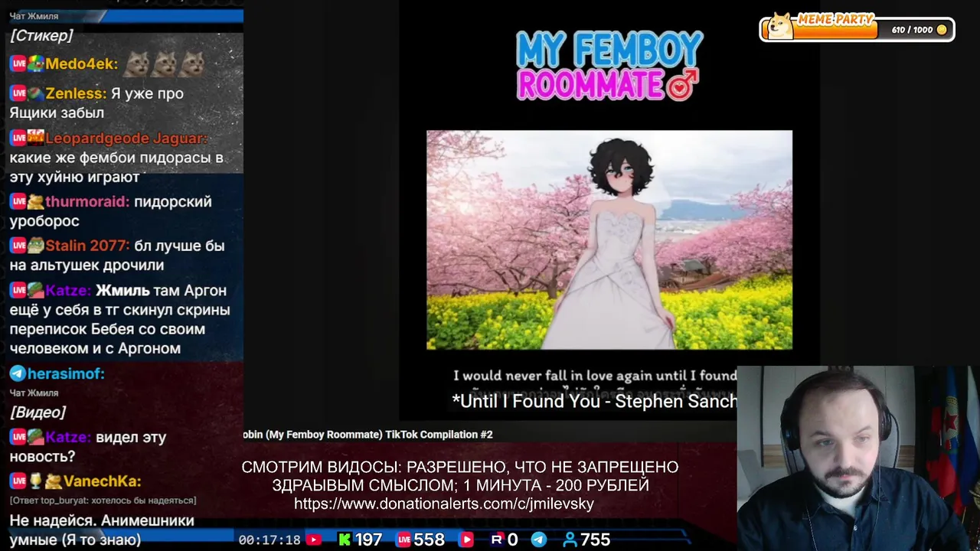This screenshot has height=551, width=980.
Task: Click username Zenless in chat
Action: point(76,93)
